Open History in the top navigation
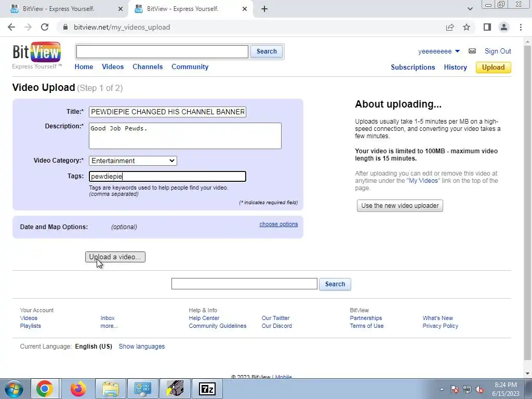 pyautogui.click(x=455, y=67)
